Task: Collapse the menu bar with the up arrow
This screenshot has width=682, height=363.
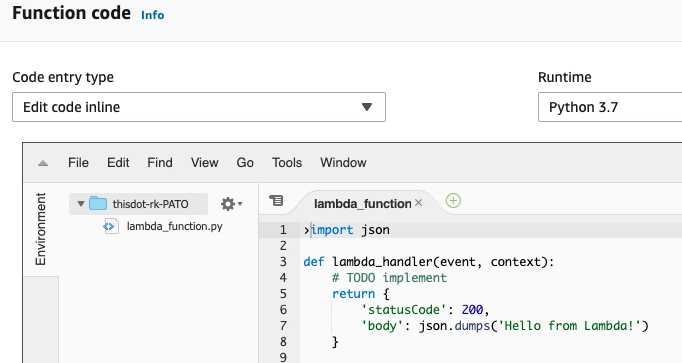Action: (43, 163)
